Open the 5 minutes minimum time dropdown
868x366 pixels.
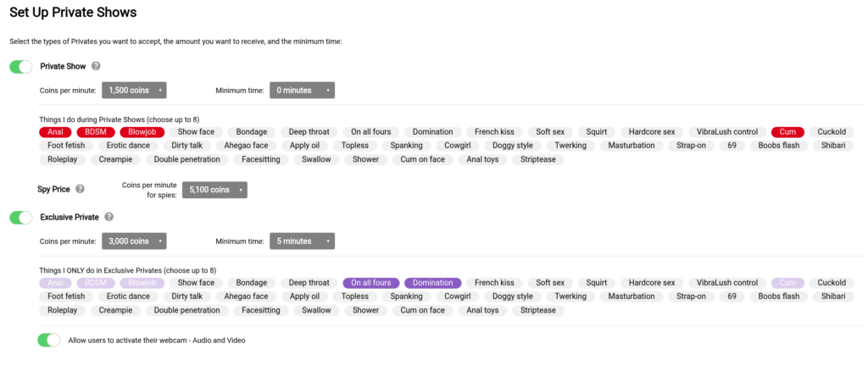tap(302, 241)
